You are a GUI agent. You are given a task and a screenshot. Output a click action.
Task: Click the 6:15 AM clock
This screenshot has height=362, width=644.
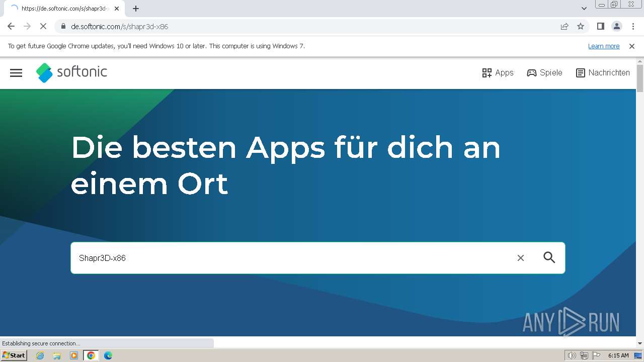[x=618, y=355]
